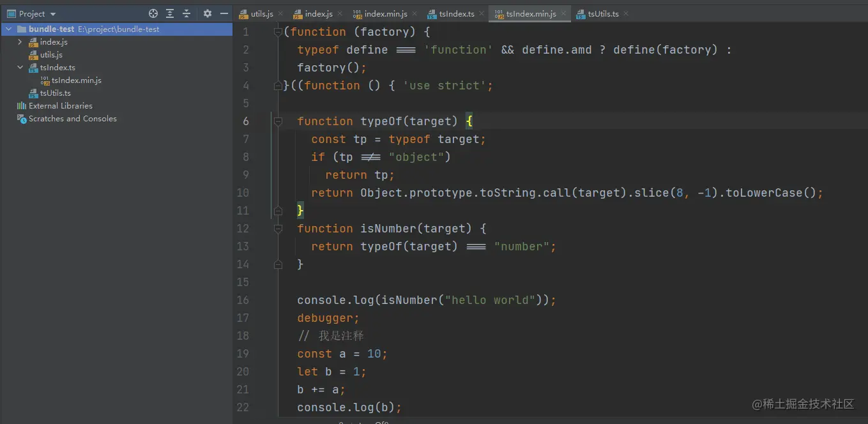This screenshot has width=868, height=424.
Task: Click gutter line number 7
Action: click(x=246, y=139)
